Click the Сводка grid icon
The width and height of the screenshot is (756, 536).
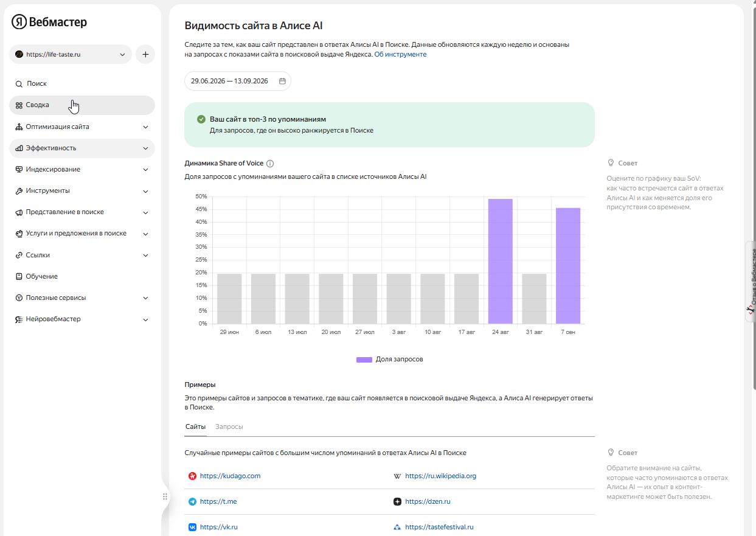19,105
